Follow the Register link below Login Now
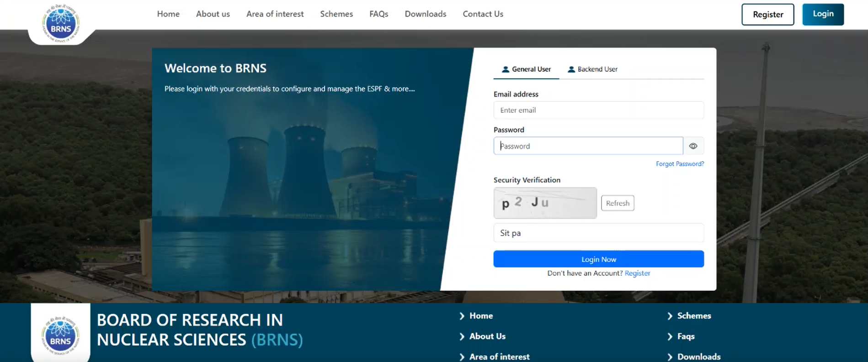The height and width of the screenshot is (362, 868). pos(637,273)
